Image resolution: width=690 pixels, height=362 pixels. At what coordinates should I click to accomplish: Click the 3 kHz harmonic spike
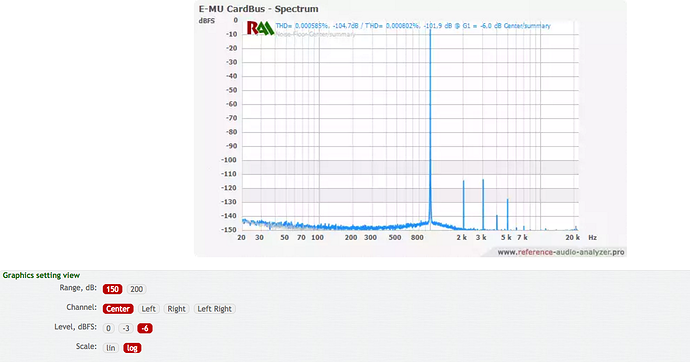click(x=483, y=204)
